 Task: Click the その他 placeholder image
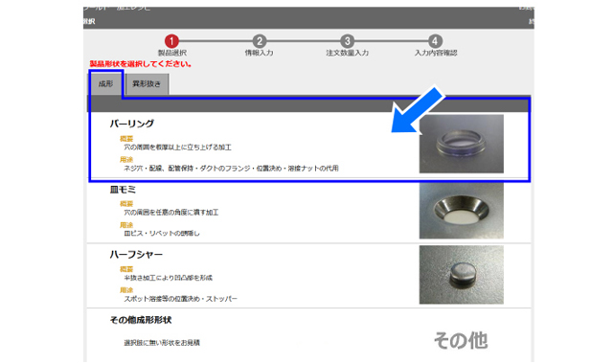tap(461, 340)
